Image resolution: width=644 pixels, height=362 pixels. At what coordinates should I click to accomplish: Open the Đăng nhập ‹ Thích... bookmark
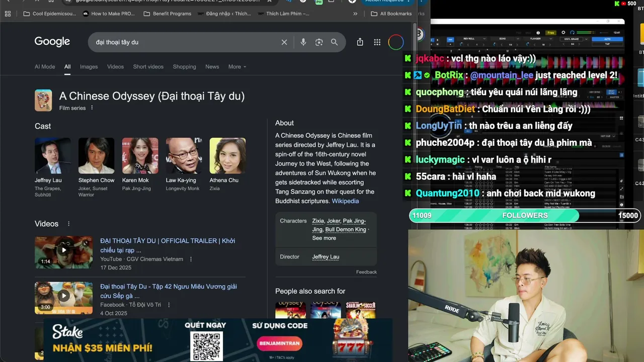click(x=224, y=14)
